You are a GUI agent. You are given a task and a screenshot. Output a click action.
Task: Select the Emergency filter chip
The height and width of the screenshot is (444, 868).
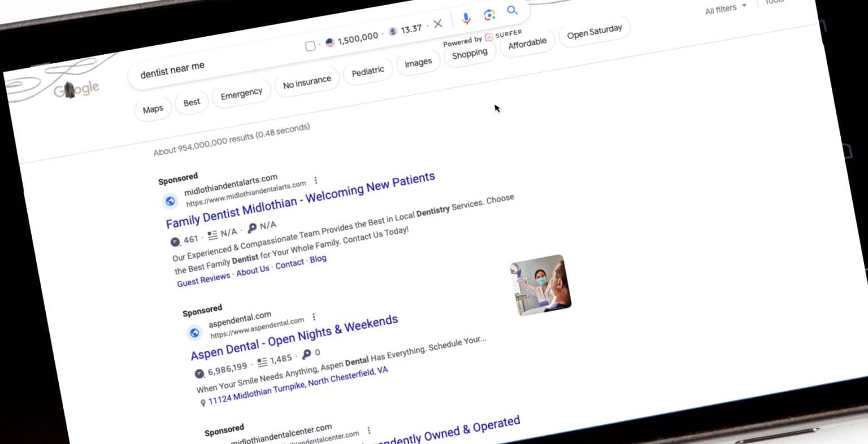[x=241, y=94]
